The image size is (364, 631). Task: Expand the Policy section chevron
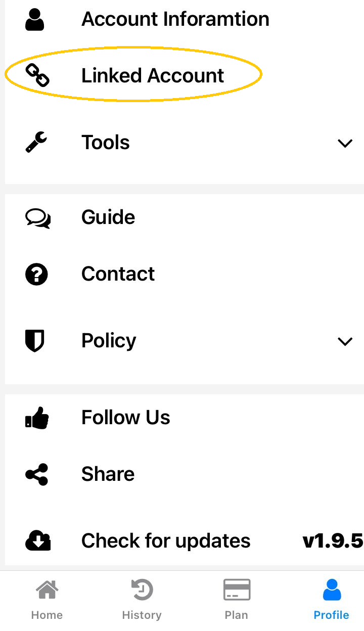click(345, 341)
